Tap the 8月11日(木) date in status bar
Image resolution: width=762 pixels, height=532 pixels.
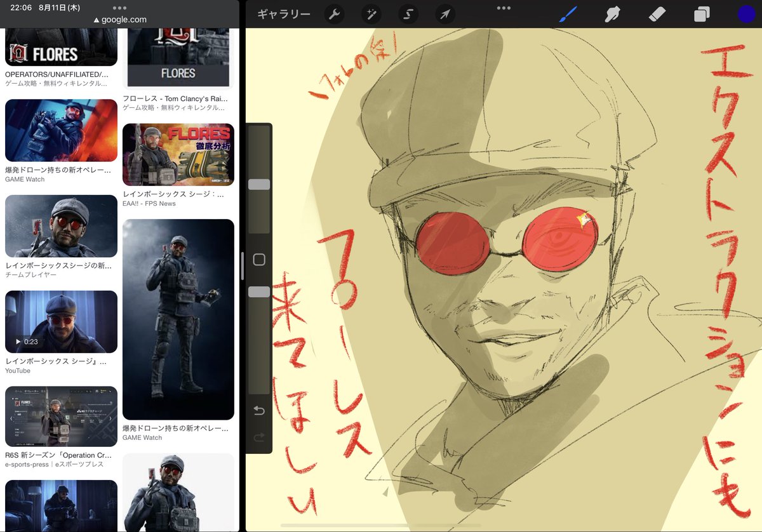[x=59, y=8]
